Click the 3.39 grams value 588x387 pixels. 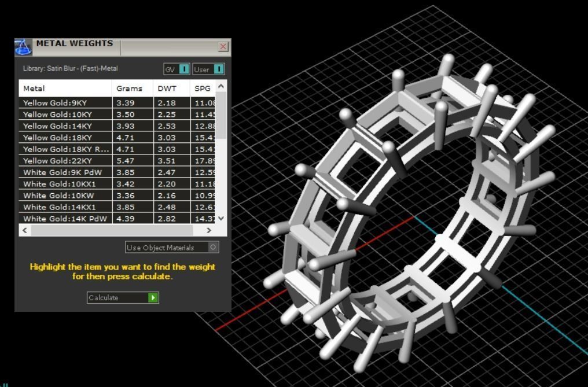point(125,103)
